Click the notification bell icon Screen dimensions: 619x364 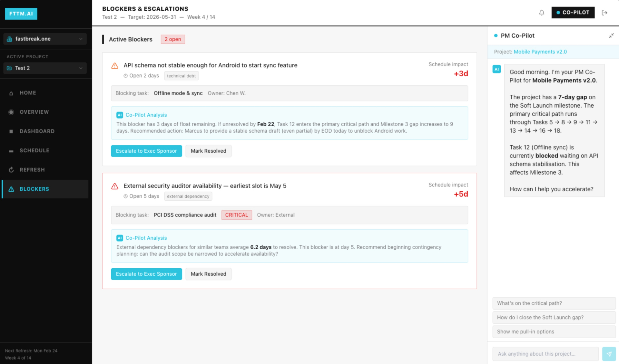coord(542,13)
